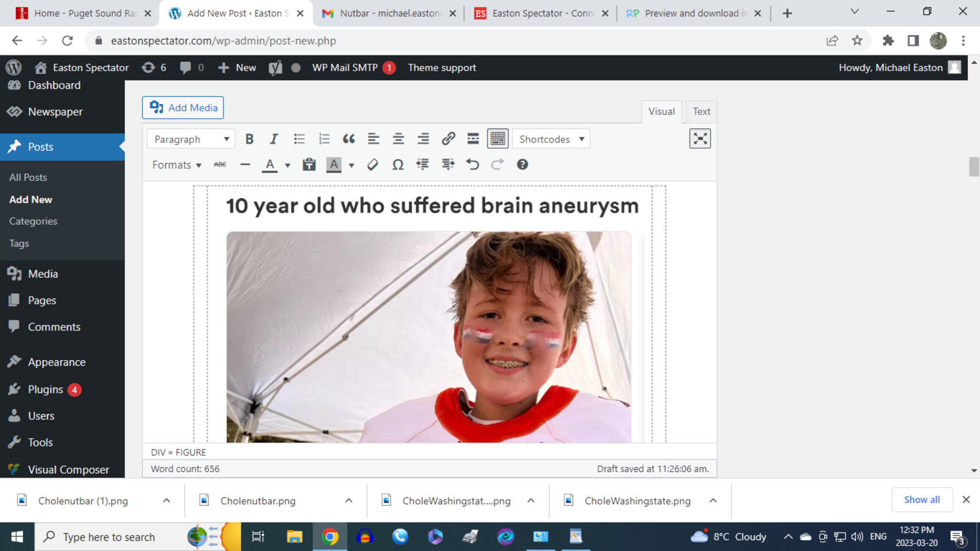Click Show all downloads
The width and height of the screenshot is (980, 551).
tap(922, 500)
